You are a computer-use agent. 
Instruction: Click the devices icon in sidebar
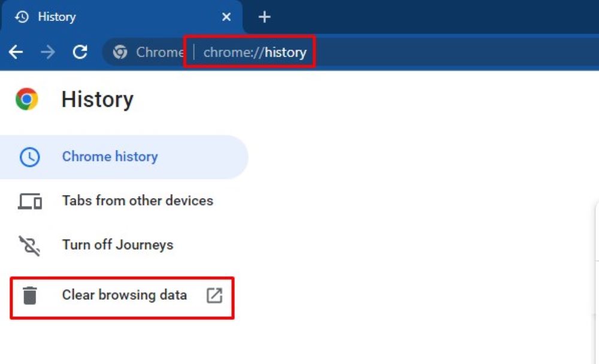click(x=29, y=202)
